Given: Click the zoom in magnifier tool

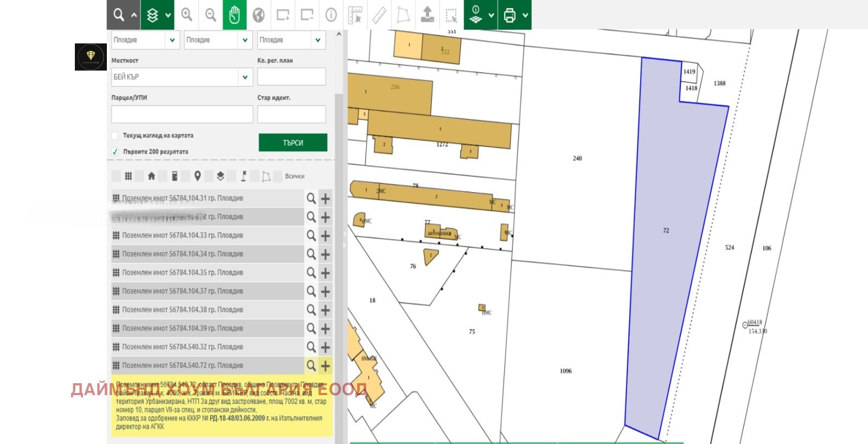Looking at the screenshot, I should pyautogui.click(x=187, y=15).
